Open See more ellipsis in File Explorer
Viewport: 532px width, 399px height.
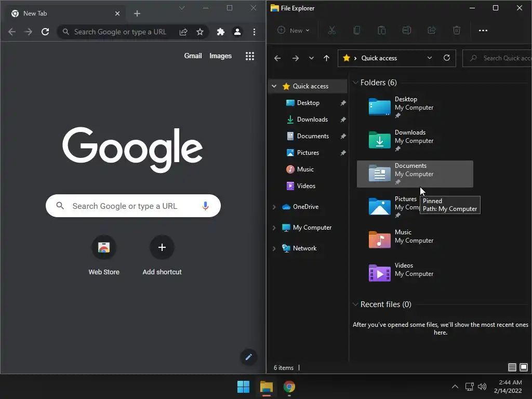(483, 31)
